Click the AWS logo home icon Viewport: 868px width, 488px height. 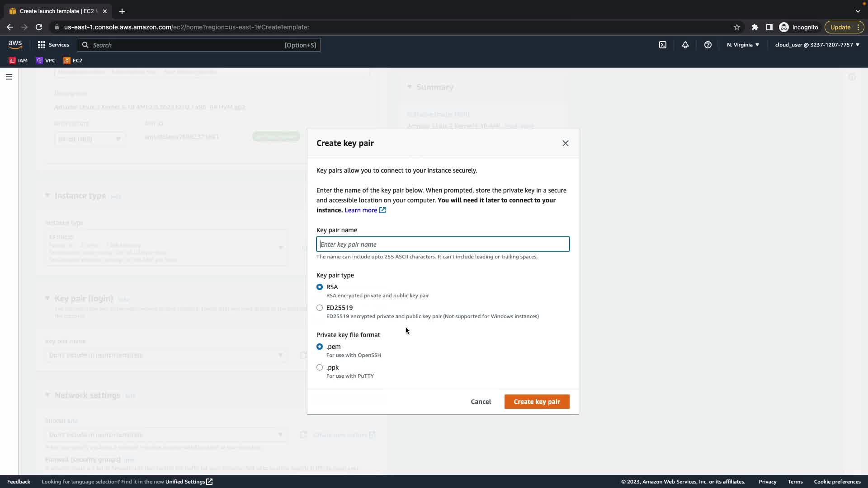[15, 44]
